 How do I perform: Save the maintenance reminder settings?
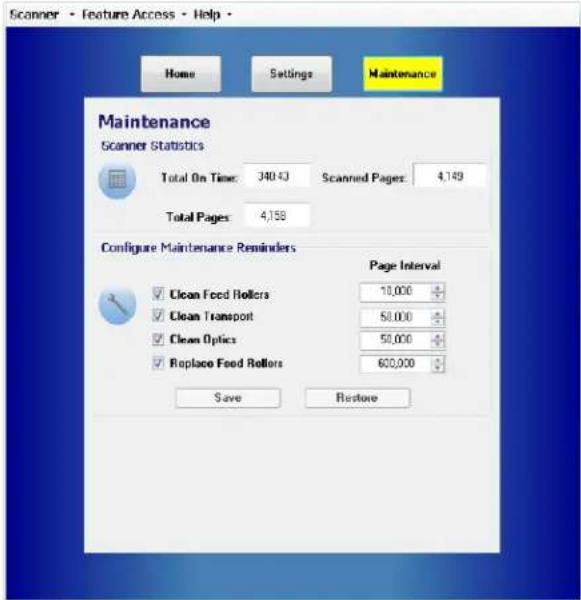[228, 398]
